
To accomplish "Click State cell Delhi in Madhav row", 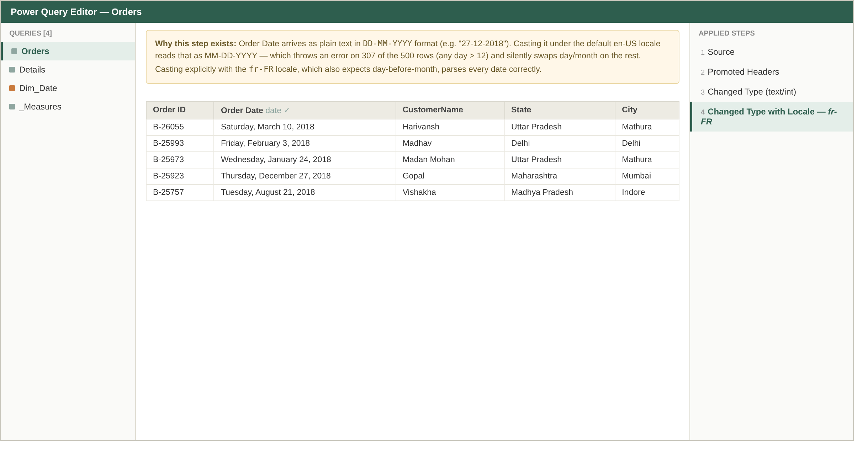I will click(560, 143).
